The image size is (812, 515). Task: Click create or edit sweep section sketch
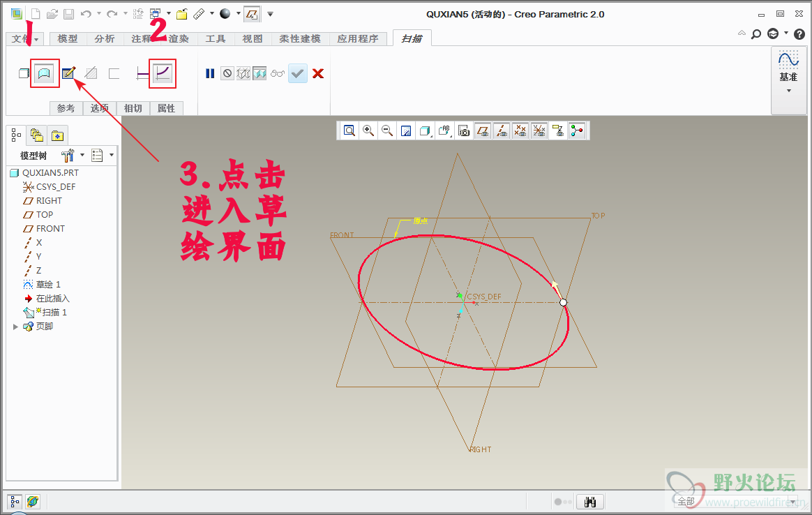tap(68, 73)
